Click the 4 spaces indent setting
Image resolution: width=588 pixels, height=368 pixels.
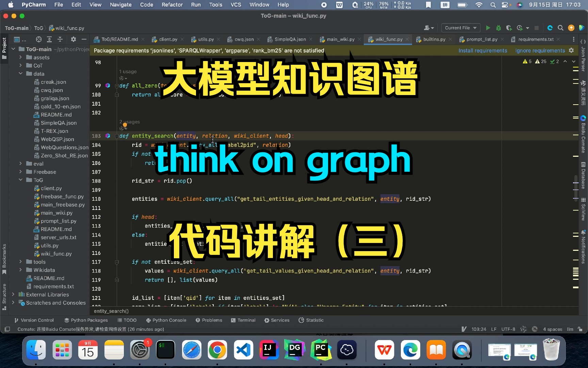tap(553, 329)
